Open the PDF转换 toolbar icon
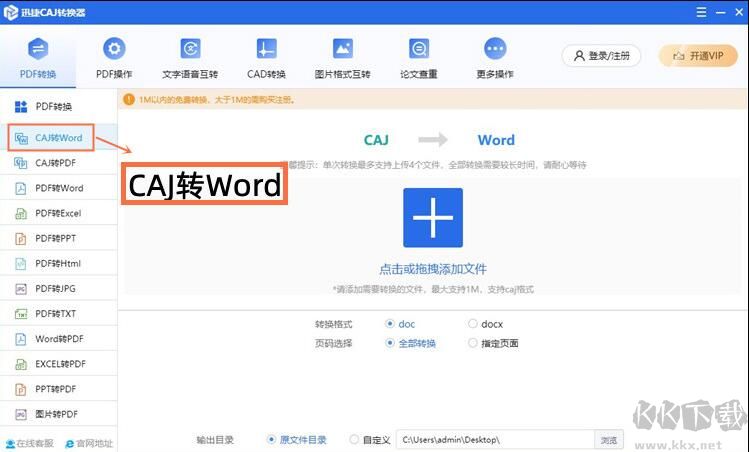This screenshot has width=749, height=452. 38,49
